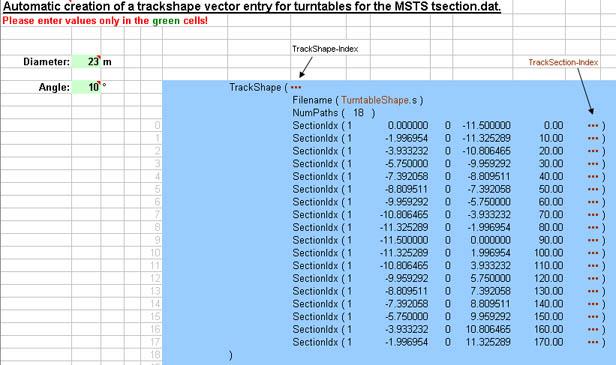Image resolution: width=616 pixels, height=365 pixels.
Task: Click the value 9.959292 in the 150.00 row
Action: (490, 317)
